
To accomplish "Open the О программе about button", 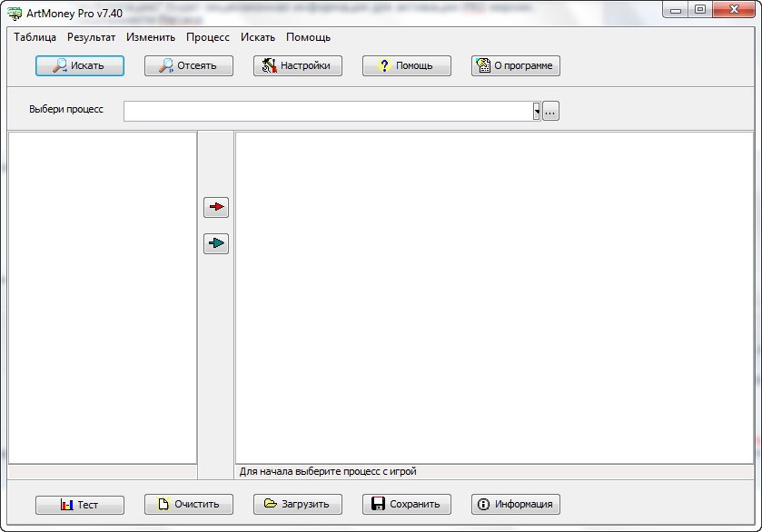I will click(x=515, y=65).
